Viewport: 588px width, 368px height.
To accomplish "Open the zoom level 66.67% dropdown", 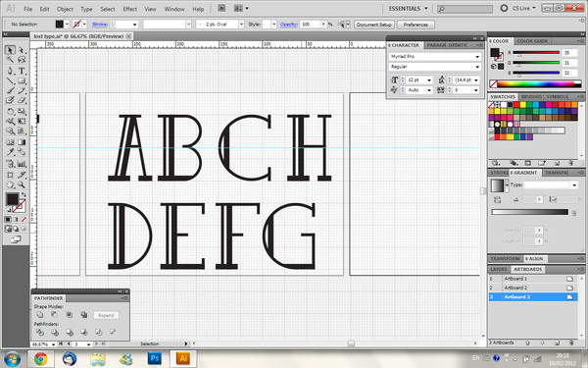I will pyautogui.click(x=53, y=344).
